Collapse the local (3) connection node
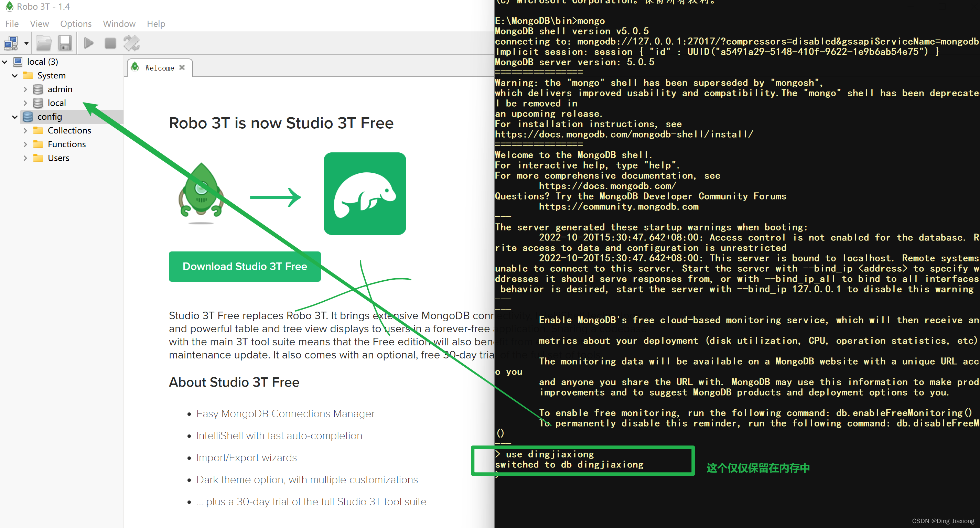The width and height of the screenshot is (980, 528). [5, 62]
